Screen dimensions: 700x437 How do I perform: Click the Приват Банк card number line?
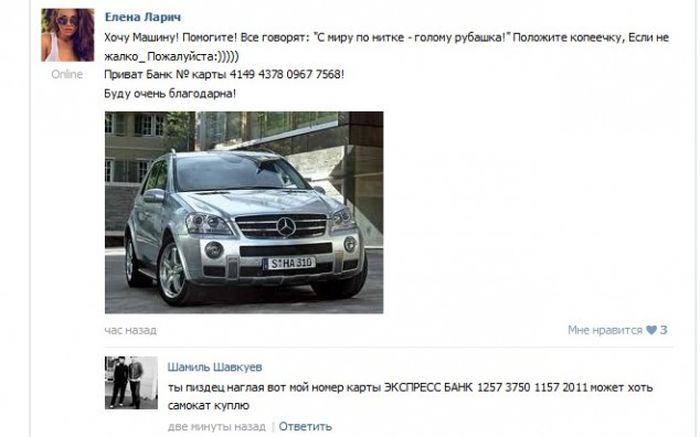point(224,74)
